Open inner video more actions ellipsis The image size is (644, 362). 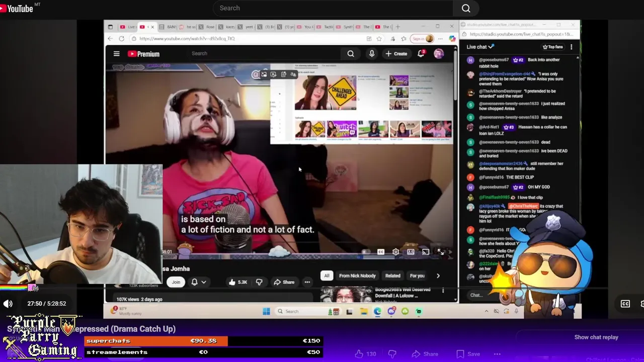(x=307, y=282)
